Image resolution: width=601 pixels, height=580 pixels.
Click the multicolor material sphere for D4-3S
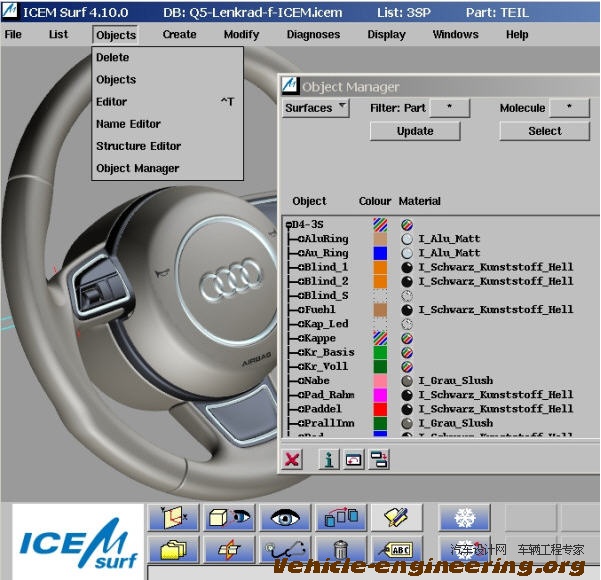pos(407,225)
